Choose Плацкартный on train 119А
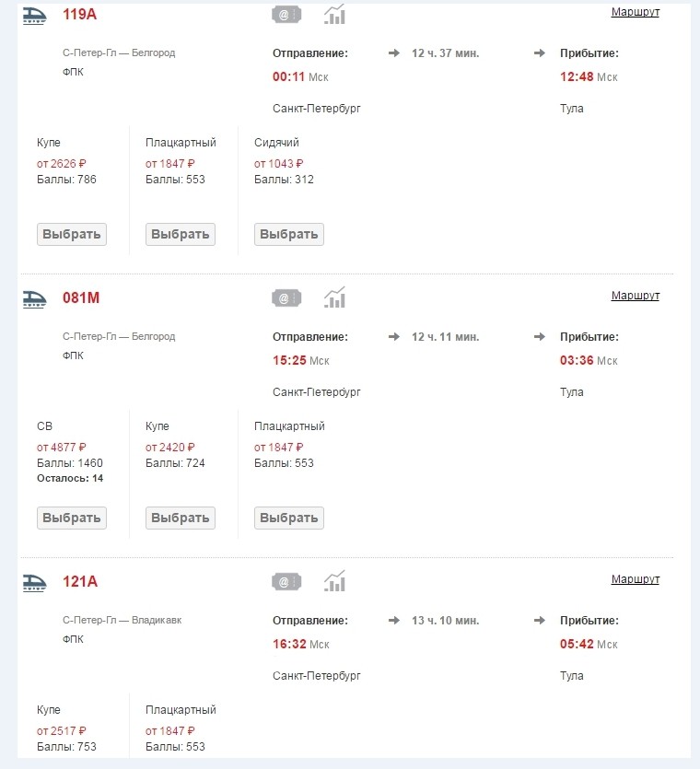 click(x=181, y=235)
